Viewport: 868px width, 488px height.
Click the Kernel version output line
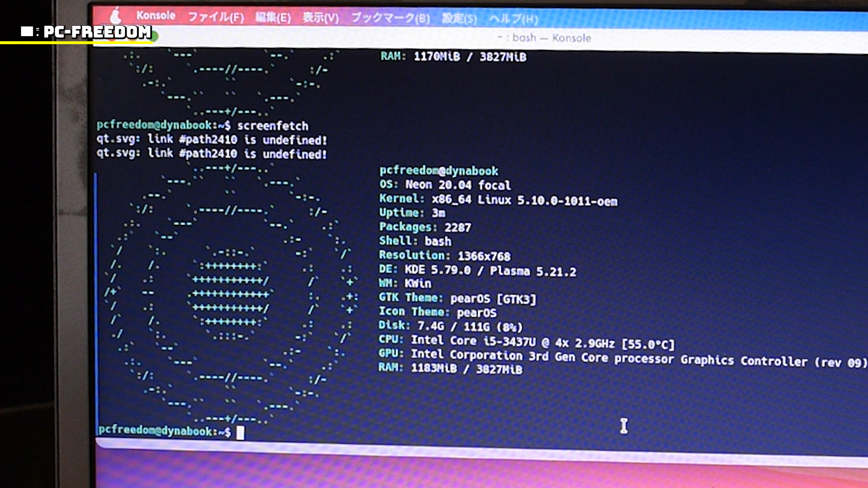[x=498, y=200]
